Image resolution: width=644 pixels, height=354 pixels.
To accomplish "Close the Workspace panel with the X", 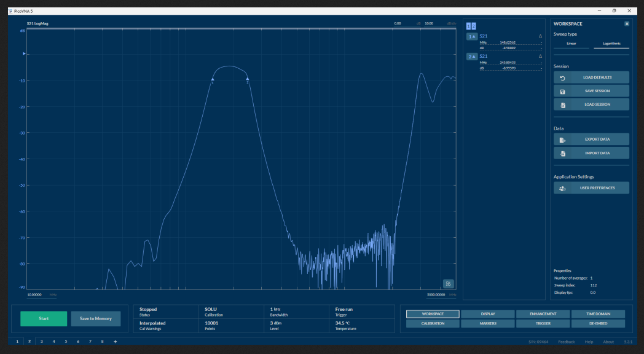I will 627,24.
